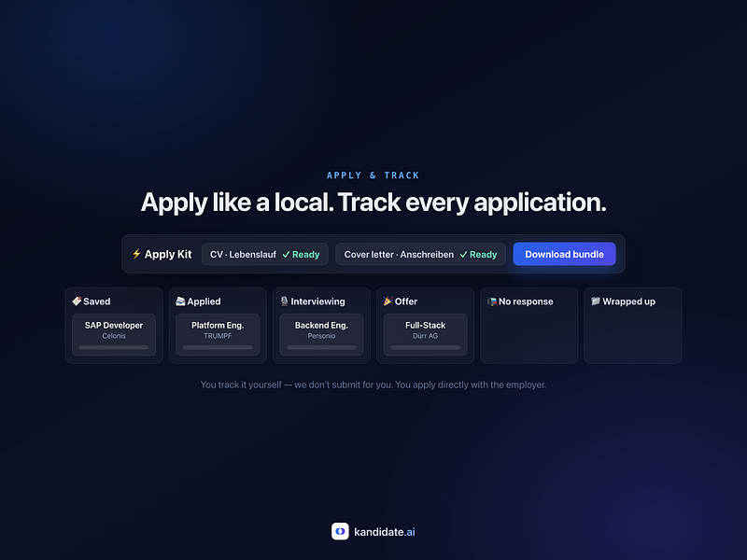Click the Apply Kit label text
The height and width of the screenshot is (560, 747).
(x=168, y=254)
